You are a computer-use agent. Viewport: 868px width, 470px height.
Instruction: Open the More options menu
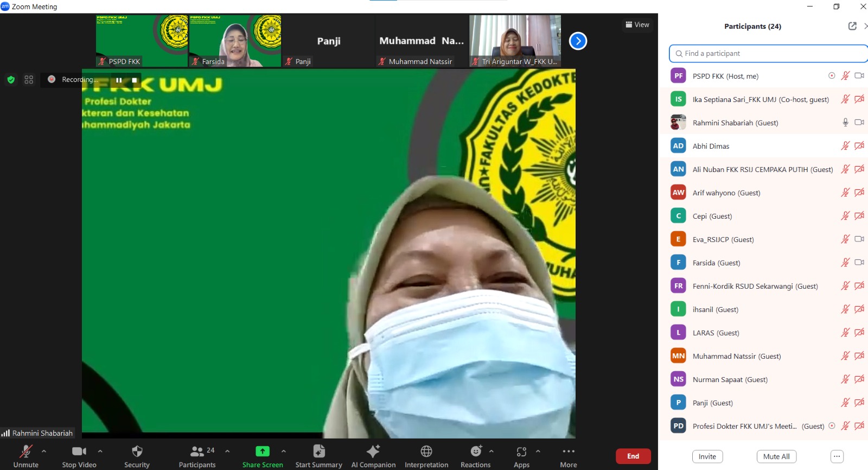click(569, 456)
